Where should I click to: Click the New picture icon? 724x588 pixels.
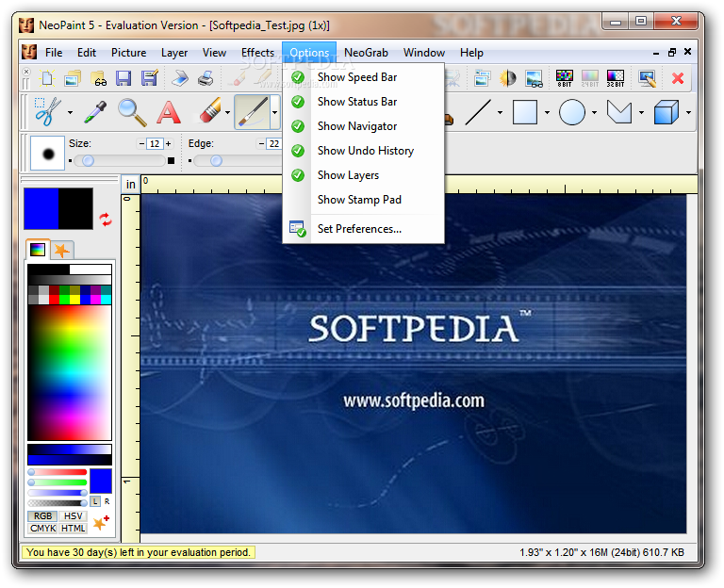point(47,78)
